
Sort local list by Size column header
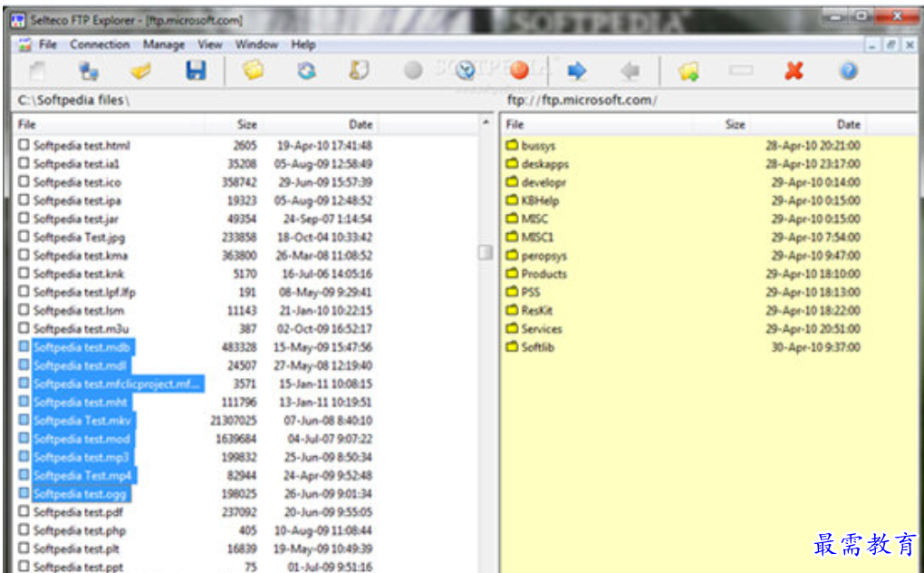(234, 124)
